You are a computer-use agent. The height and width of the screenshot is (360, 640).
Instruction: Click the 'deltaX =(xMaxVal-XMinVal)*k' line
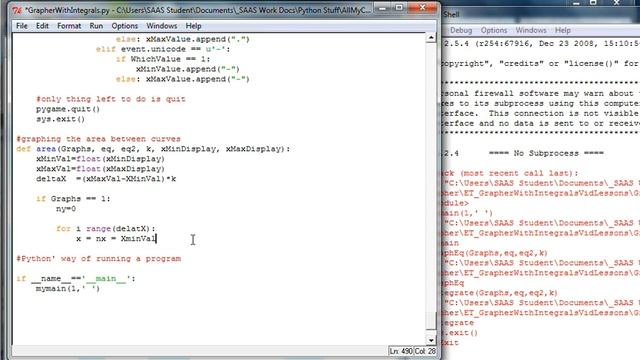pyautogui.click(x=106, y=179)
